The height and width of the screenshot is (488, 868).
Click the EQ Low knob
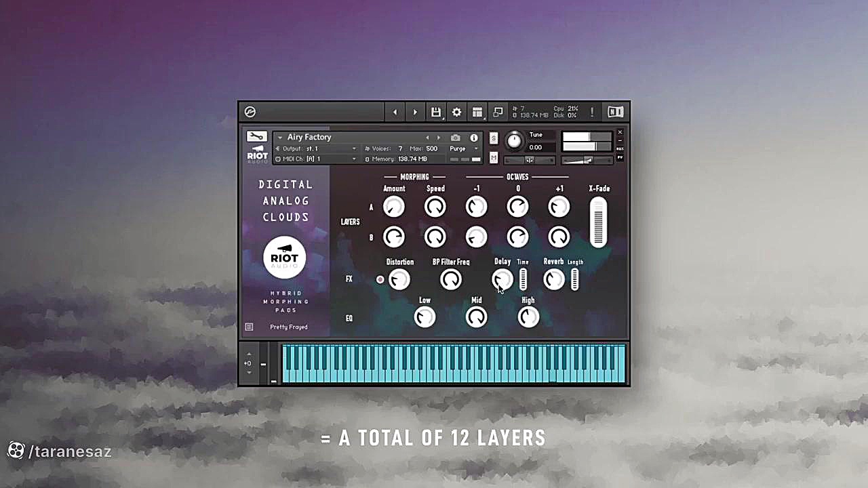[x=425, y=317]
